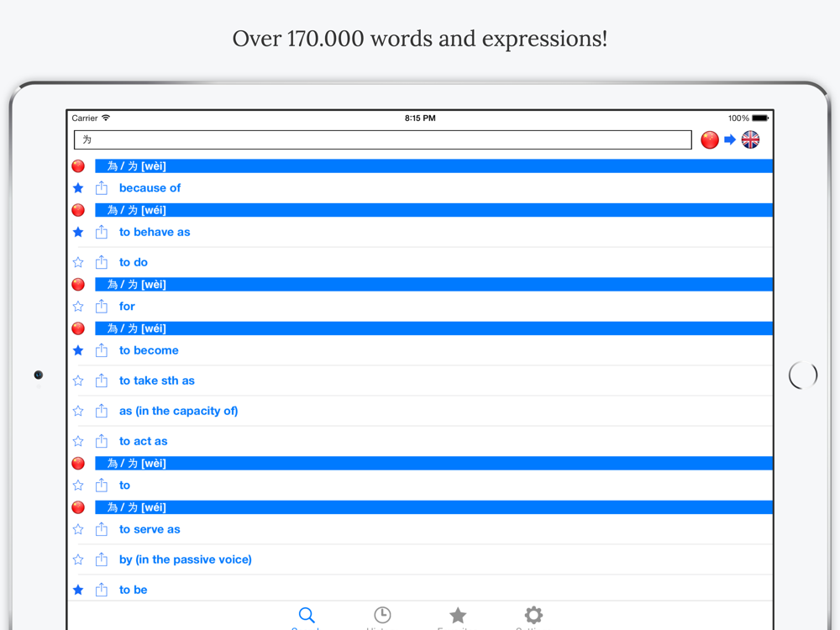Toggle favorite star for 'by (in the passive voice)'
The image size is (840, 630).
pos(78,559)
